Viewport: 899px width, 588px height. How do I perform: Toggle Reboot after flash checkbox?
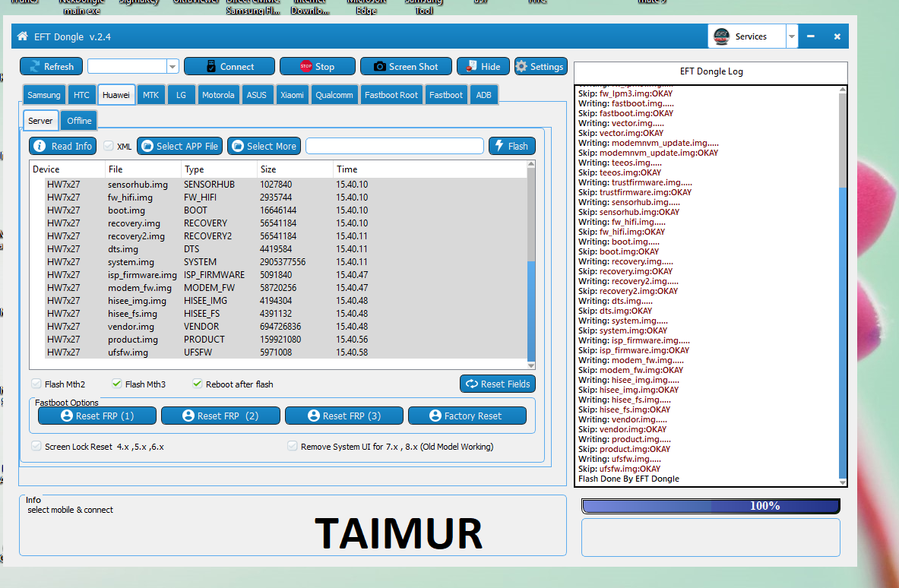coord(198,384)
